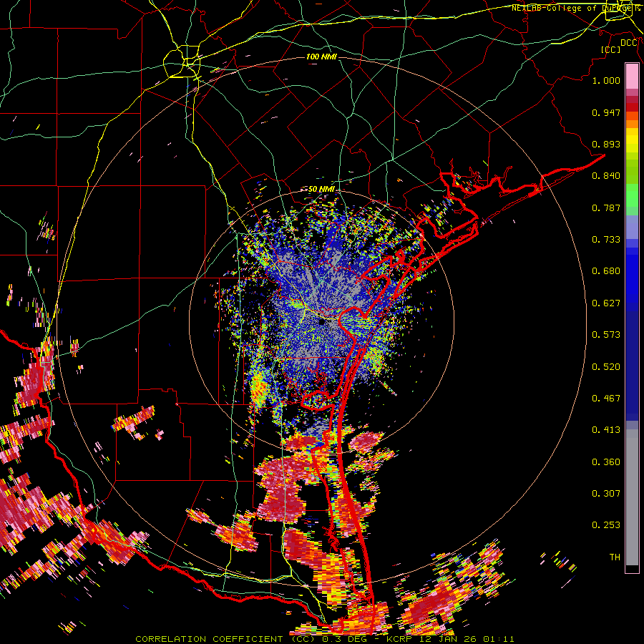Screen dimensions: 644x644
Task: Click the Correlation Coefficient caption at bottom
Action: (x=324, y=639)
